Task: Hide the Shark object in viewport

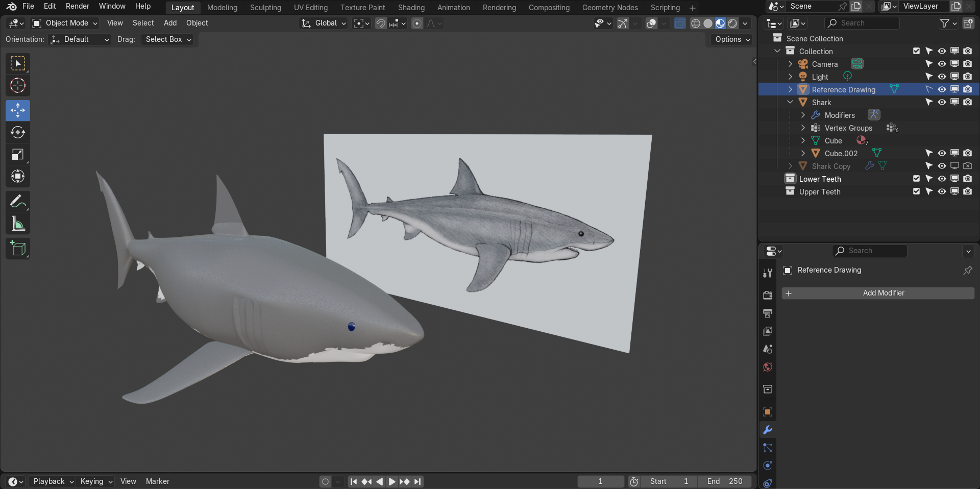Action: (942, 103)
